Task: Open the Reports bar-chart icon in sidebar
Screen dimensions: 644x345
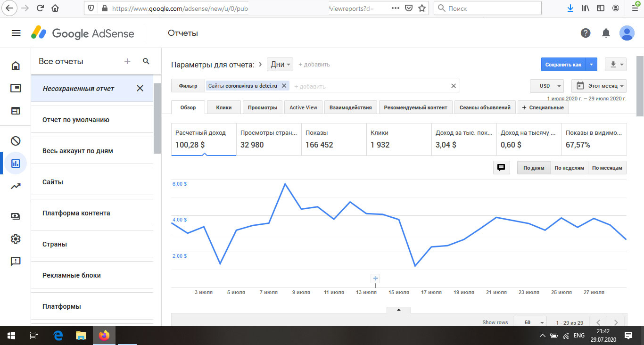Action: (16, 164)
